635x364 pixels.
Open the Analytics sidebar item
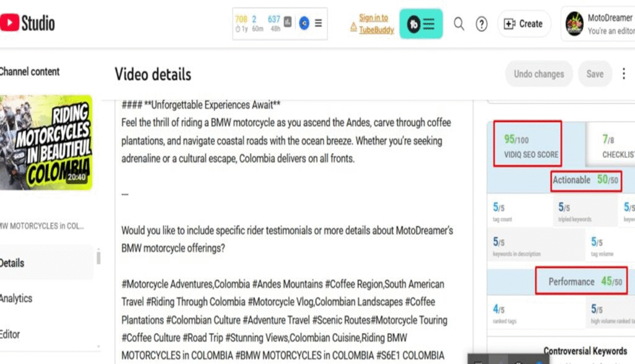16,298
